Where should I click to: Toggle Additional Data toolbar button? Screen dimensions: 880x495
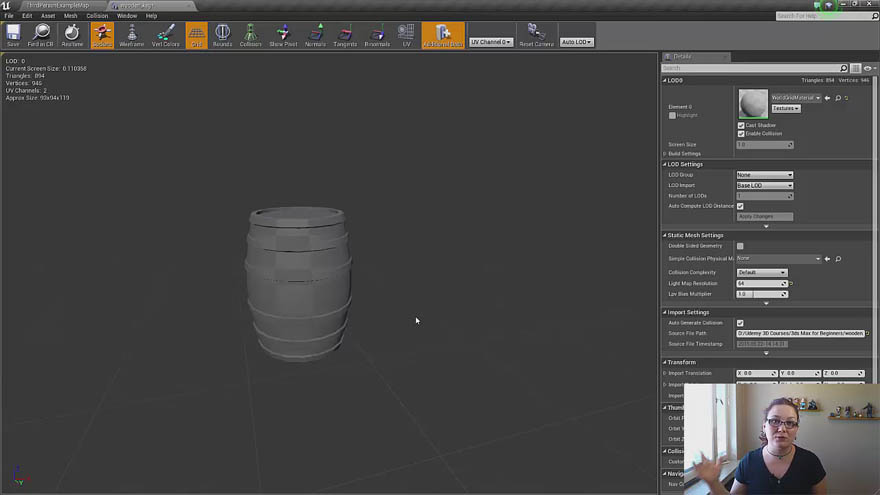coord(443,35)
